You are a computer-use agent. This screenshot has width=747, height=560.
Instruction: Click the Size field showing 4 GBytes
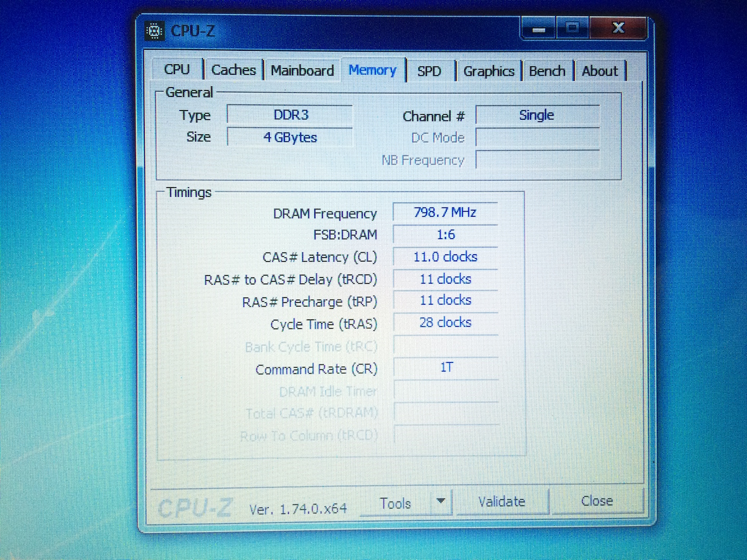[290, 137]
